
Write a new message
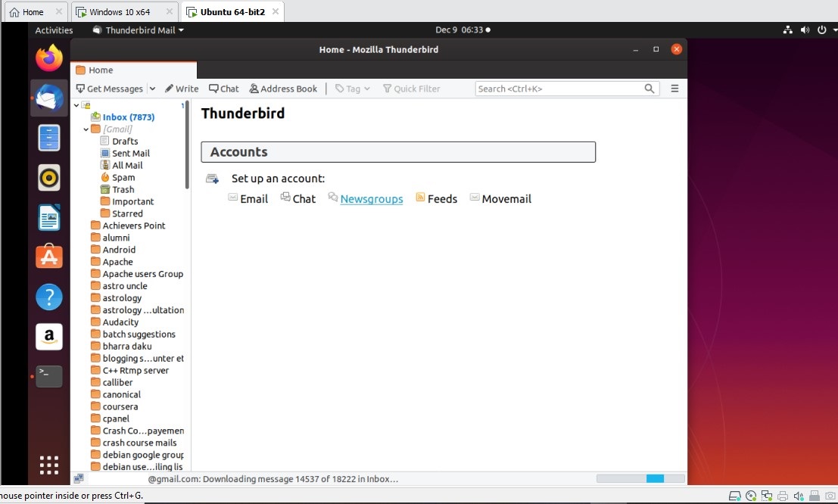[182, 89]
